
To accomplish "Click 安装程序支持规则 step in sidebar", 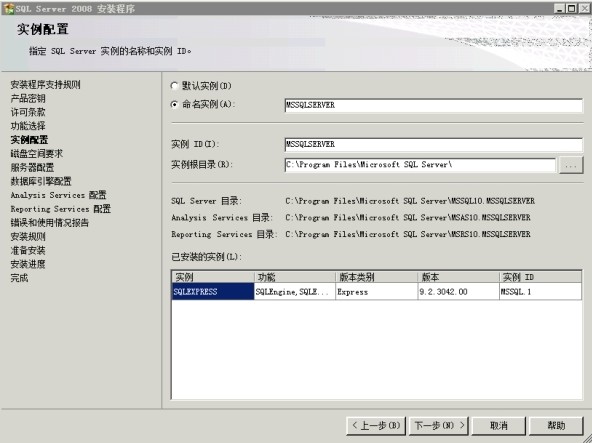I will pyautogui.click(x=45, y=85).
